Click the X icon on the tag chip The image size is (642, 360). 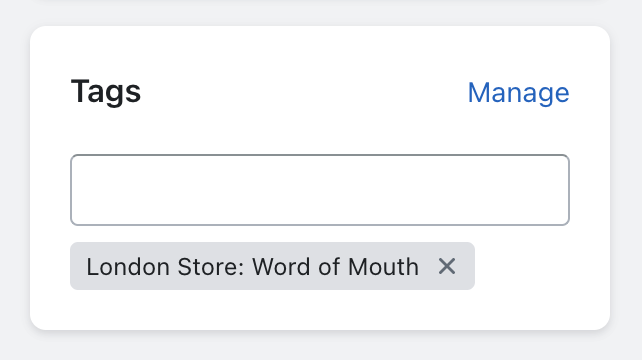447,267
